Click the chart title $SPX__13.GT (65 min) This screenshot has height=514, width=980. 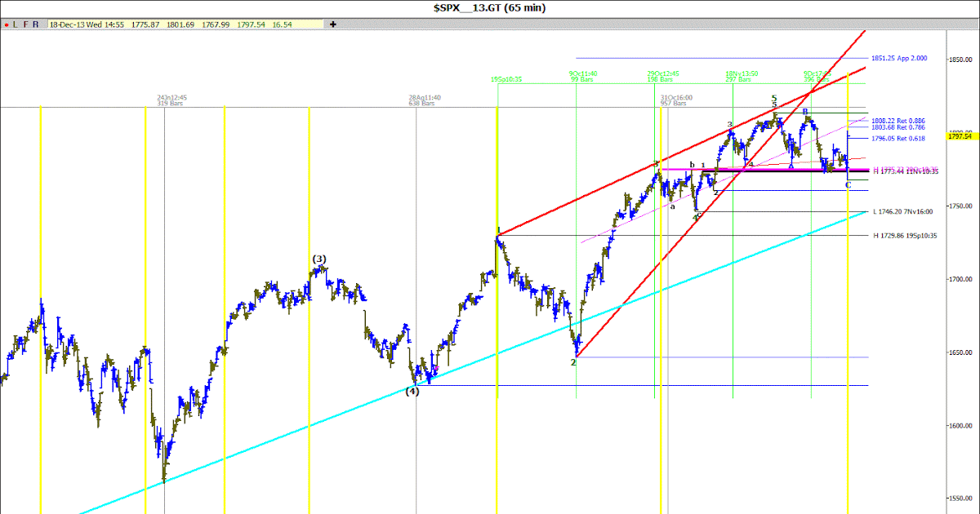490,7
